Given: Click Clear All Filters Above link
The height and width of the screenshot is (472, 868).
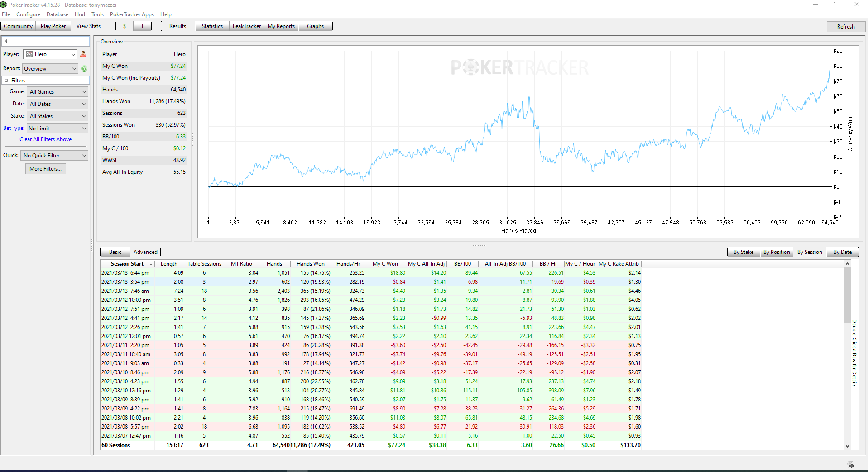Looking at the screenshot, I should (45, 139).
